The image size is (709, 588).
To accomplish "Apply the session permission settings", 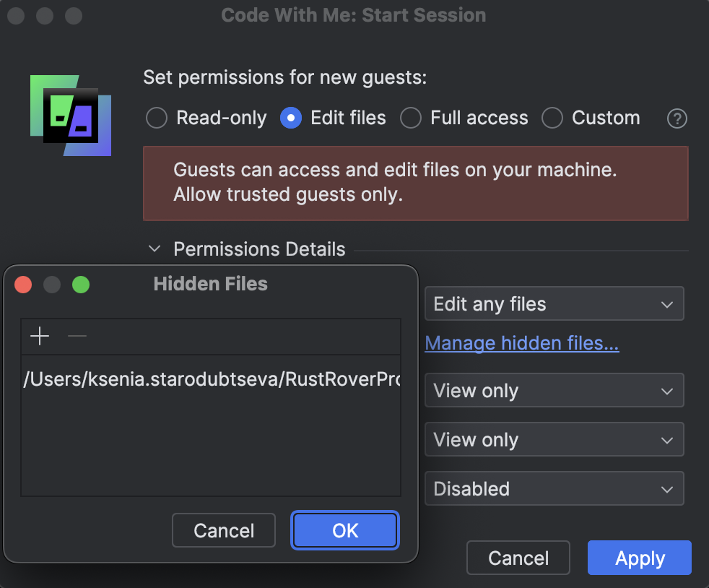I will (639, 558).
